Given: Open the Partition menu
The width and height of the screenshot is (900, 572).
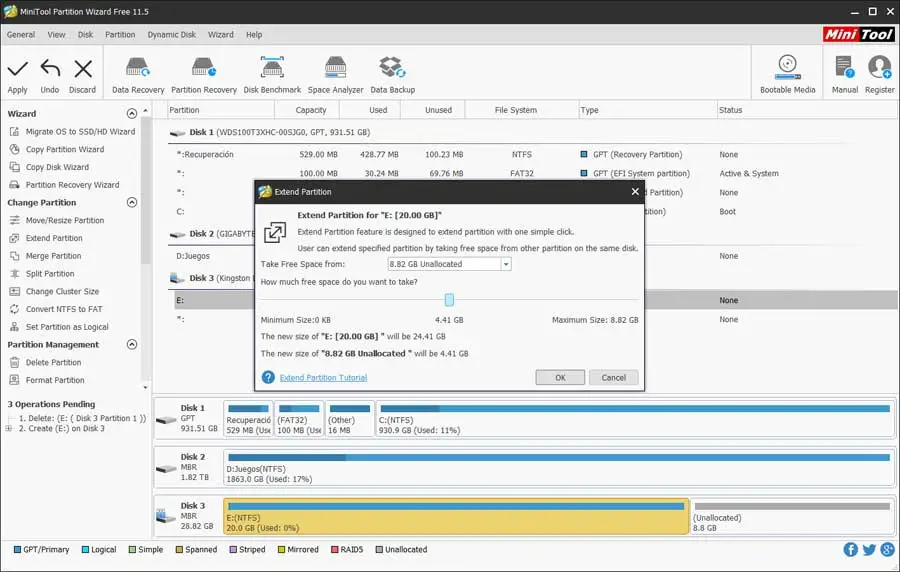Looking at the screenshot, I should pyautogui.click(x=120, y=34).
